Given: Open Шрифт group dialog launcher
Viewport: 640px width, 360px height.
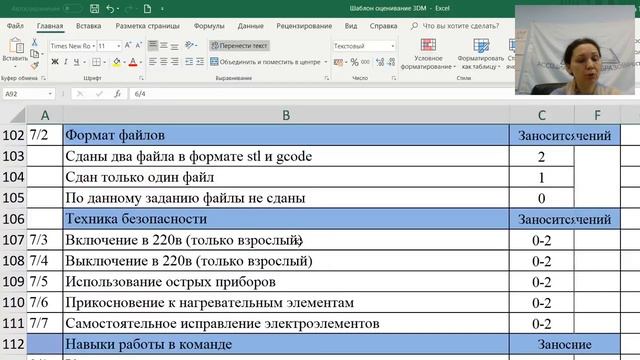Looking at the screenshot, I should [142, 78].
